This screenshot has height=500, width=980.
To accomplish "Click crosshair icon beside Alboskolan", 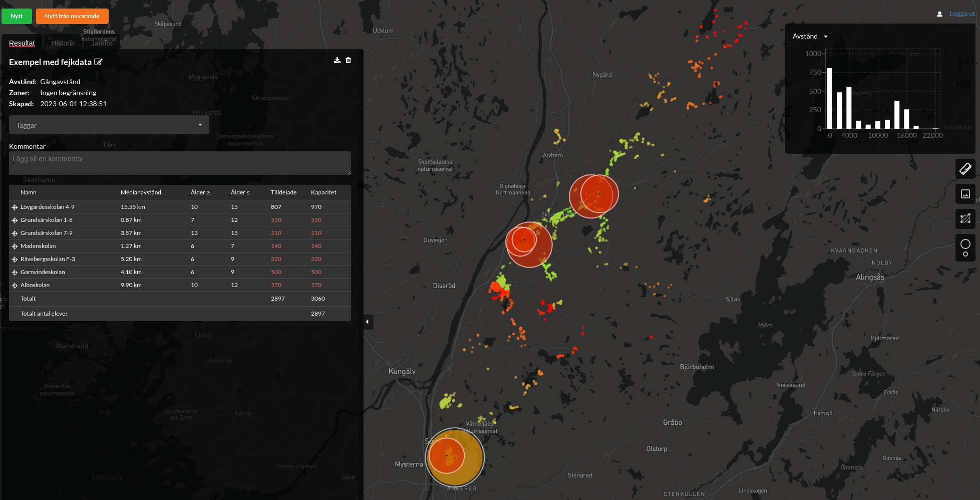I will pos(15,286).
